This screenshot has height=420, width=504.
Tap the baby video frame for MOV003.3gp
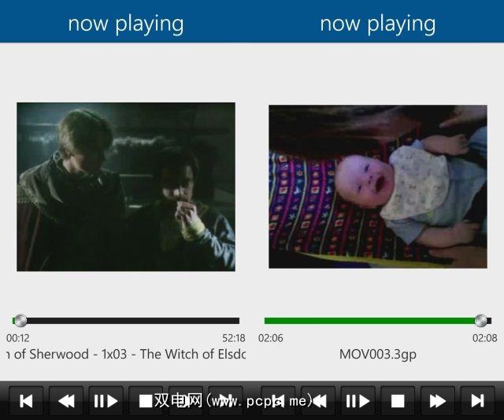tap(378, 187)
